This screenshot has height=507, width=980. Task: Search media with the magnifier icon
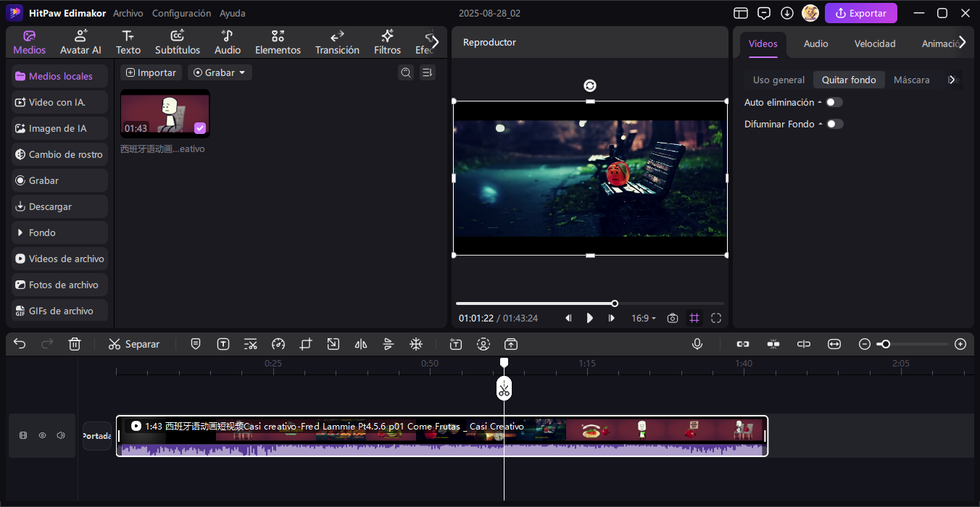tap(406, 72)
